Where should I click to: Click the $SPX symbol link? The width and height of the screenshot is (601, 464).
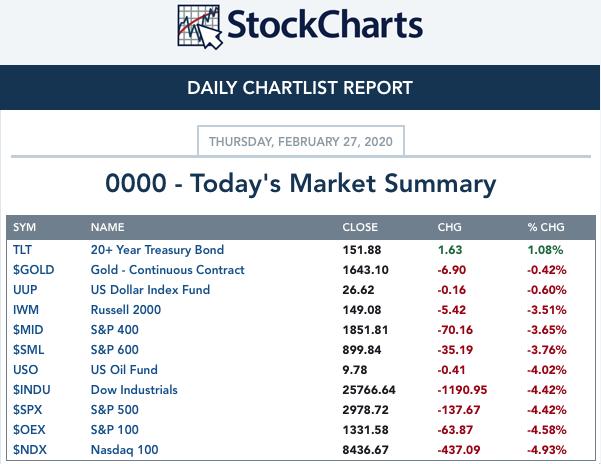[27, 410]
